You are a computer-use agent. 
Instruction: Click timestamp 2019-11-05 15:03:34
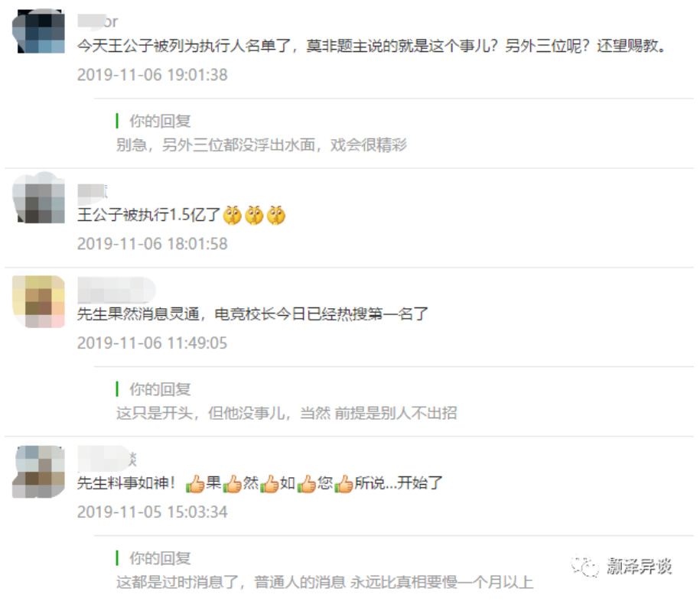(152, 512)
